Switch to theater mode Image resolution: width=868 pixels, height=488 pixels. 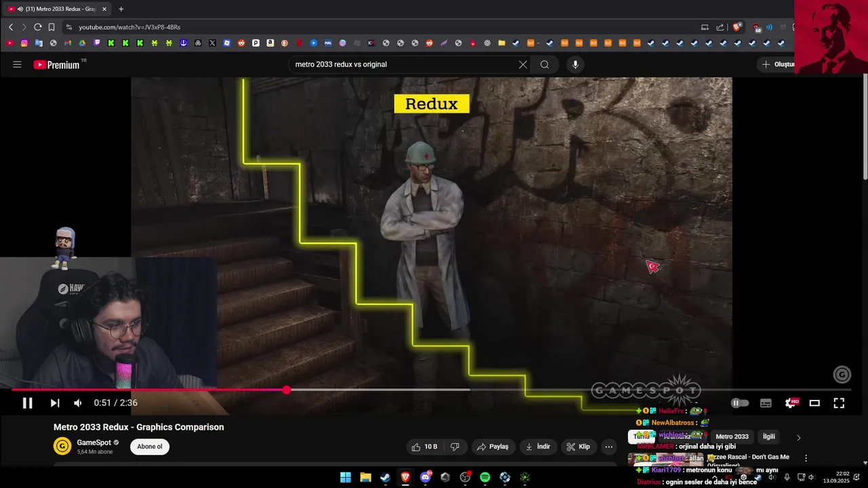pyautogui.click(x=814, y=403)
